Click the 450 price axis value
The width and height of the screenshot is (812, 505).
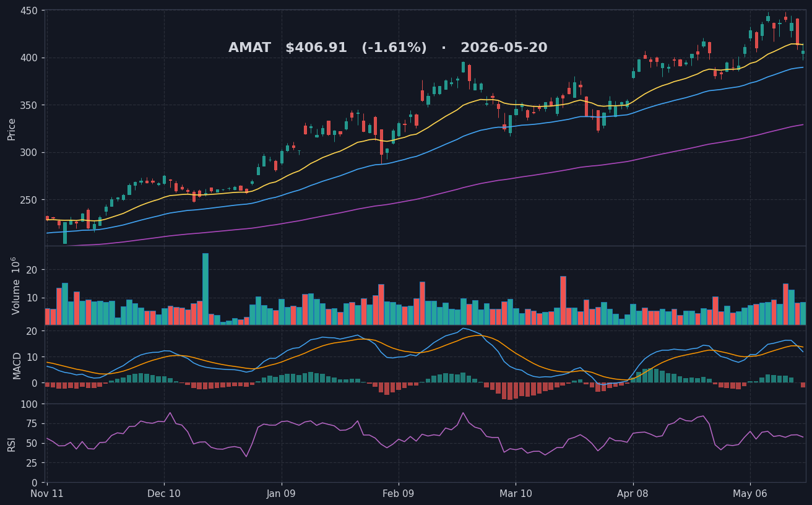(x=29, y=11)
